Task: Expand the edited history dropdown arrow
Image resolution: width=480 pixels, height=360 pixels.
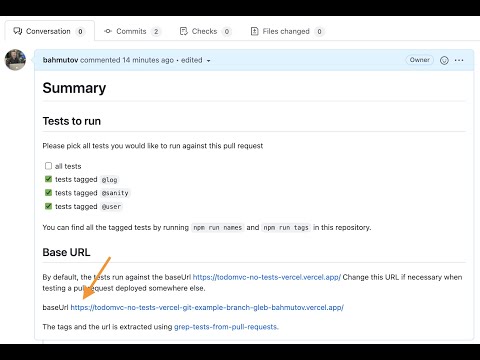Action: click(x=208, y=61)
